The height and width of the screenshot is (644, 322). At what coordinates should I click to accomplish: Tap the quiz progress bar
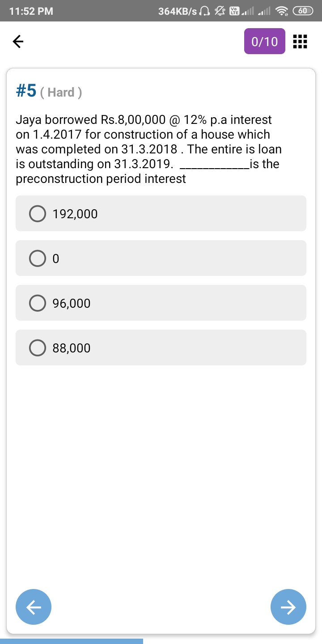(72, 641)
